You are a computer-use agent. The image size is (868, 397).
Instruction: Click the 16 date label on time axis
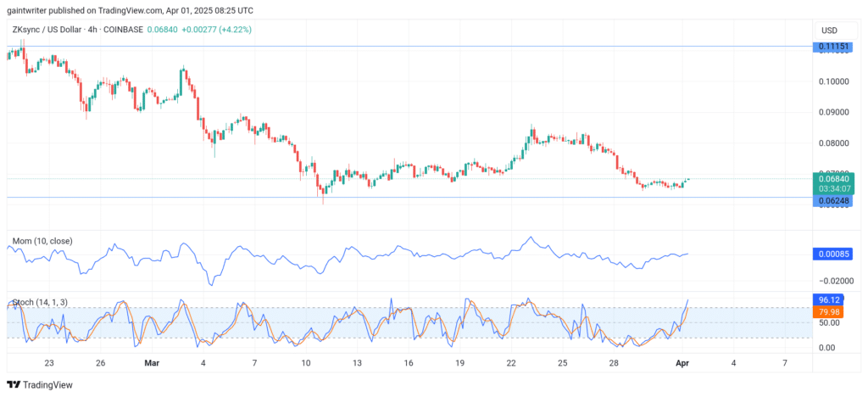click(x=409, y=363)
